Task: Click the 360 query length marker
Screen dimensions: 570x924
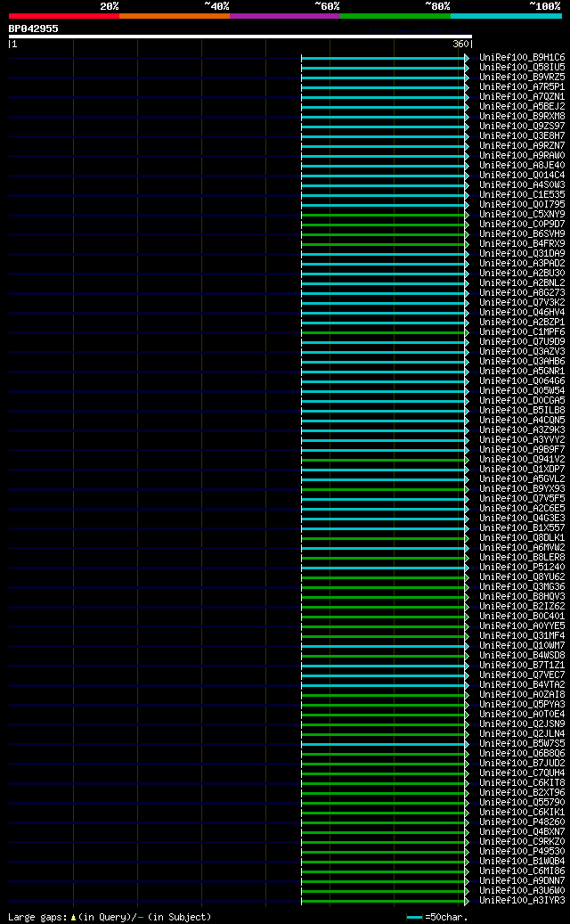Action: [x=460, y=45]
